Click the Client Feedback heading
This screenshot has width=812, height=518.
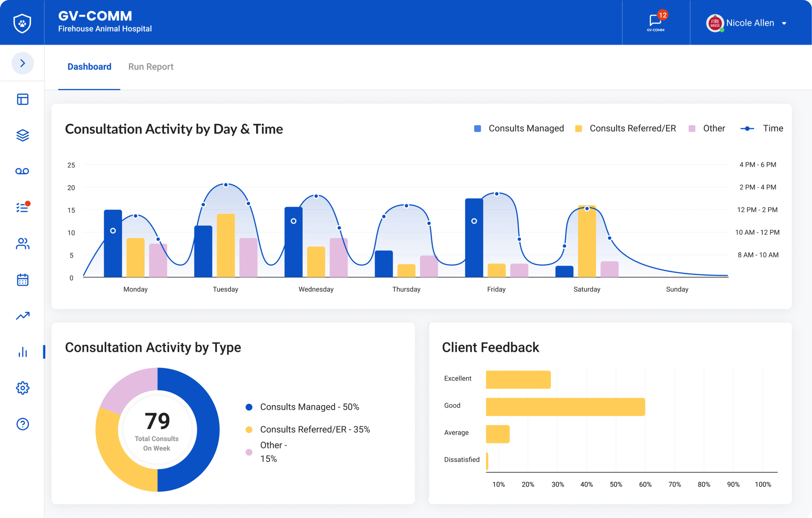(x=491, y=348)
